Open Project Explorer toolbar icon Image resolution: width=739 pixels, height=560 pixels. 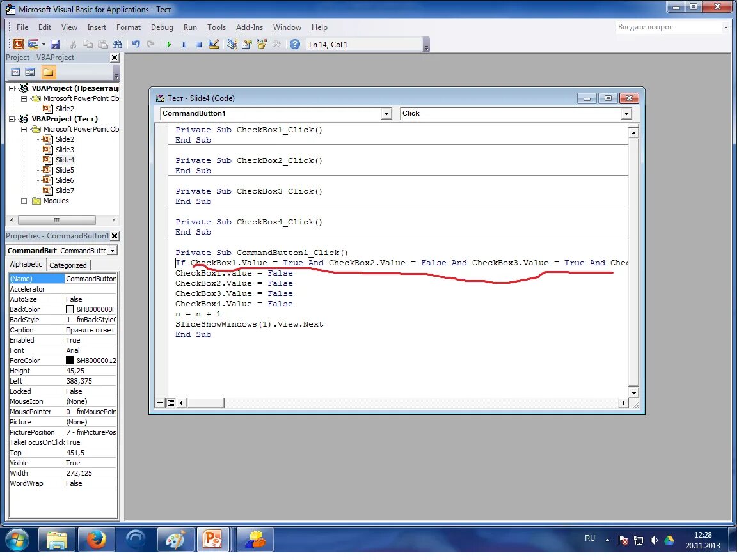pyautogui.click(x=232, y=44)
